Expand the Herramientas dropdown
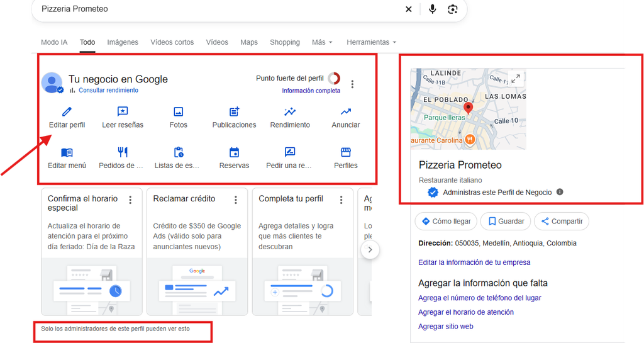644x343 pixels. 371,42
